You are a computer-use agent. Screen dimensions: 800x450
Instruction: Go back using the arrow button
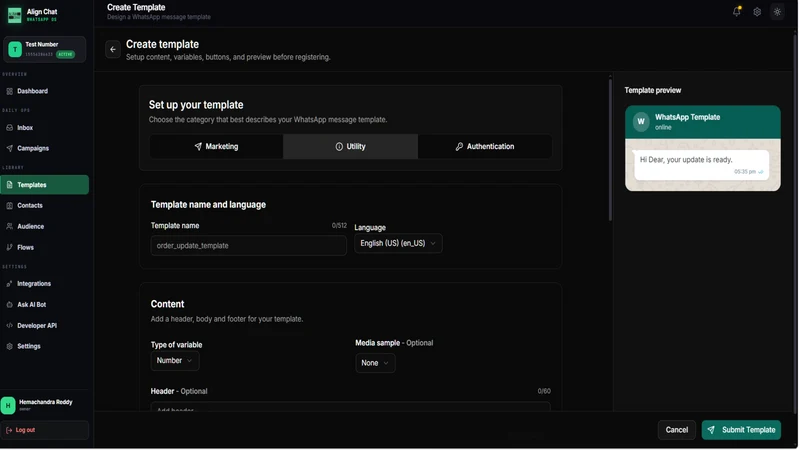pyautogui.click(x=113, y=49)
